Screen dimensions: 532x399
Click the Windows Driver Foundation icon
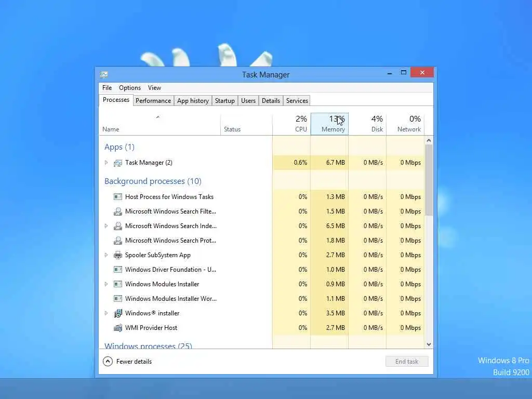(118, 270)
